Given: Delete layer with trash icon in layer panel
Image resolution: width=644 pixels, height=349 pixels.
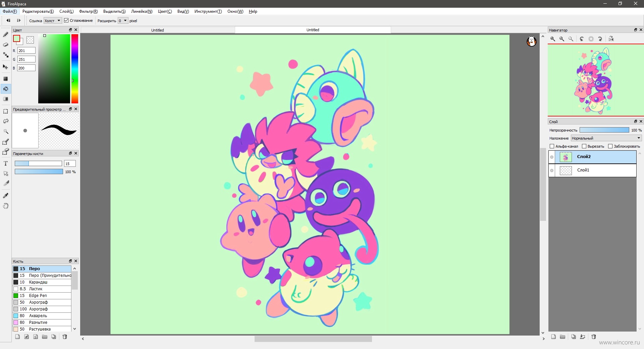Looking at the screenshot, I should pos(594,337).
